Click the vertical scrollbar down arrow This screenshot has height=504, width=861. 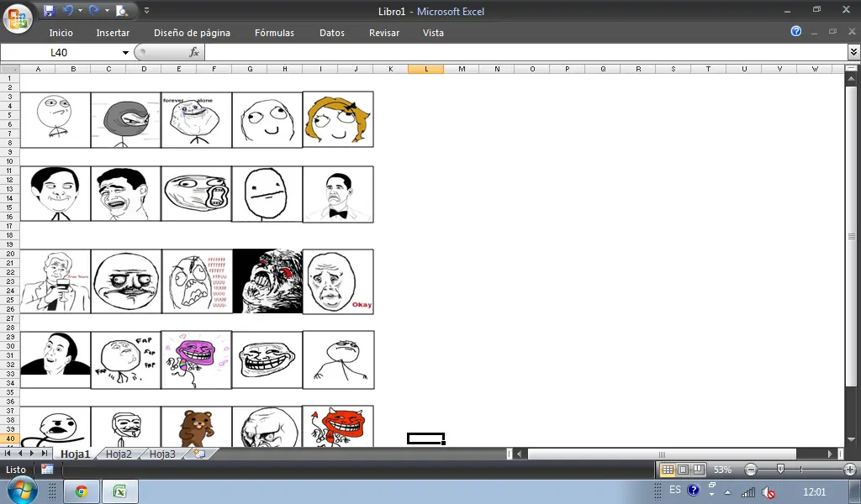[x=852, y=440]
